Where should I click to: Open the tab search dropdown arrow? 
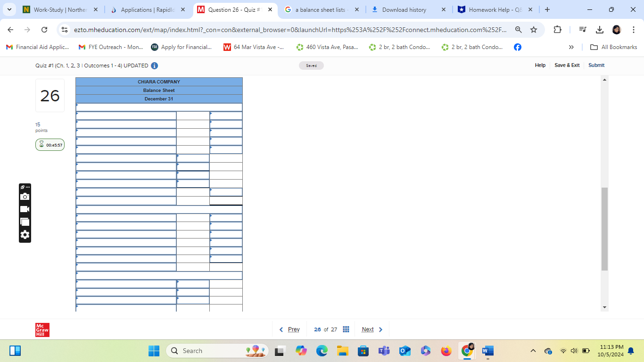[9, 9]
